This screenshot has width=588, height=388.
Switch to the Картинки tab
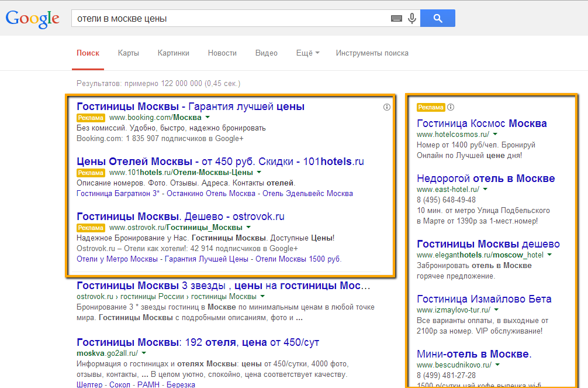pyautogui.click(x=173, y=53)
